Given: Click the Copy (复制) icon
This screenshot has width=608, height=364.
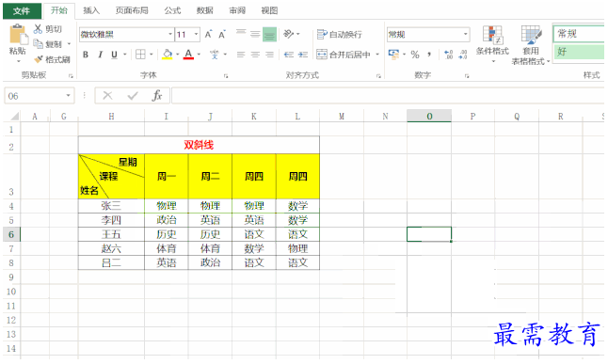Looking at the screenshot, I should coord(38,44).
